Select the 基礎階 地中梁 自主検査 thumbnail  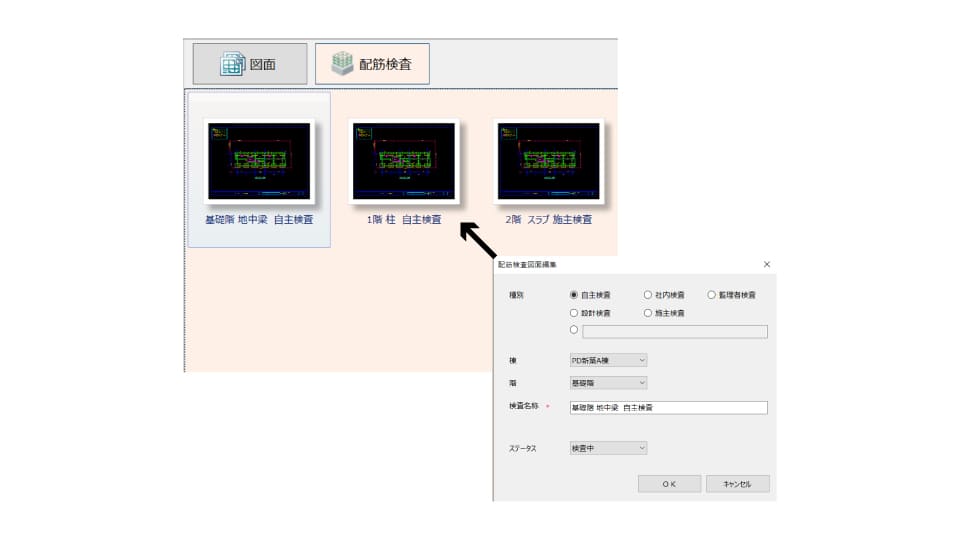259,161
